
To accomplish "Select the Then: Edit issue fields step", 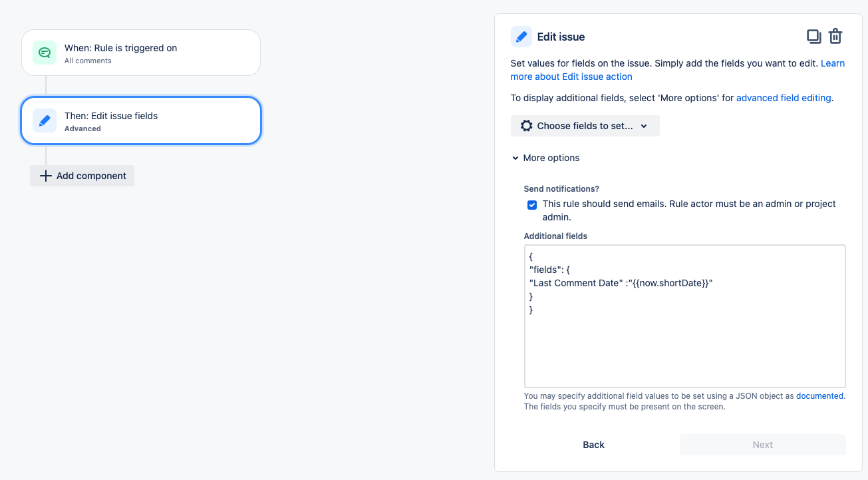I will (x=141, y=120).
